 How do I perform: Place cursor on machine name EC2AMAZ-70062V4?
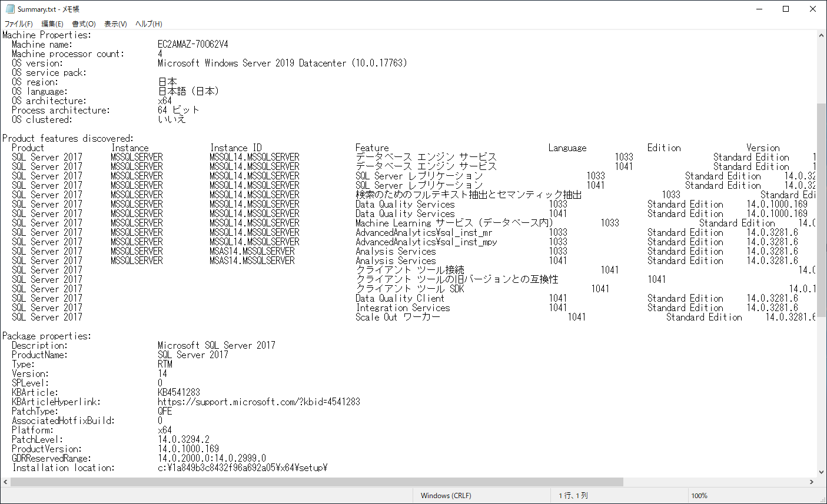click(192, 44)
